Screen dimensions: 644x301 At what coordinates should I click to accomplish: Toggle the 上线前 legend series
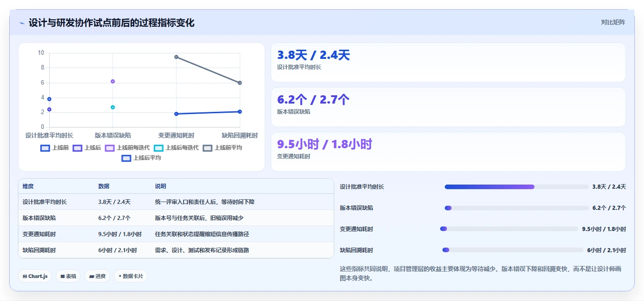pyautogui.click(x=54, y=148)
